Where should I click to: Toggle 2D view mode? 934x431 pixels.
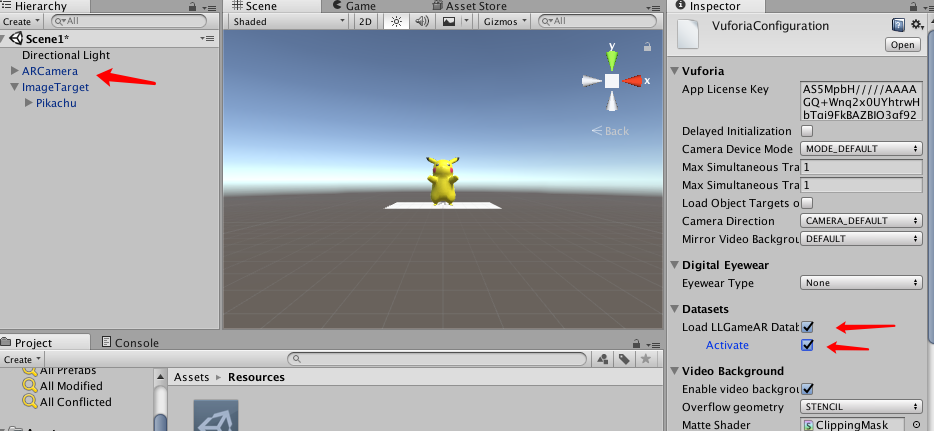[365, 21]
